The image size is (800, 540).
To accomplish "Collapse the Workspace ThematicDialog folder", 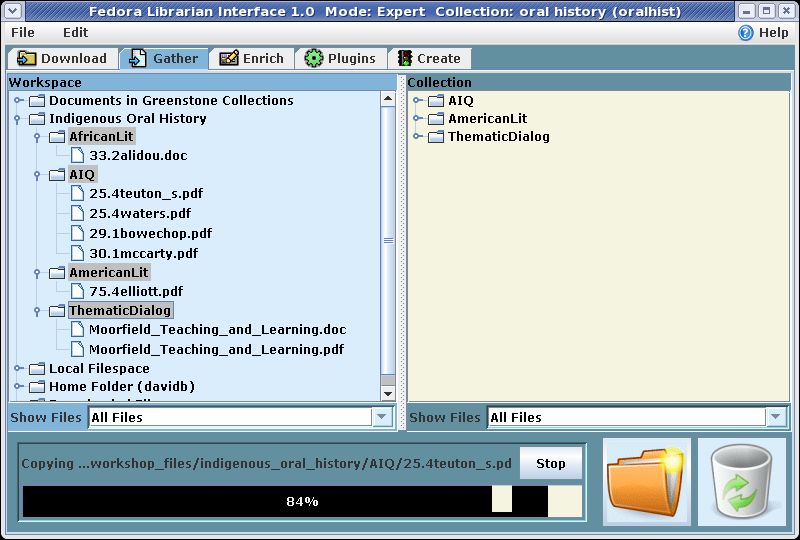I will coord(37,311).
